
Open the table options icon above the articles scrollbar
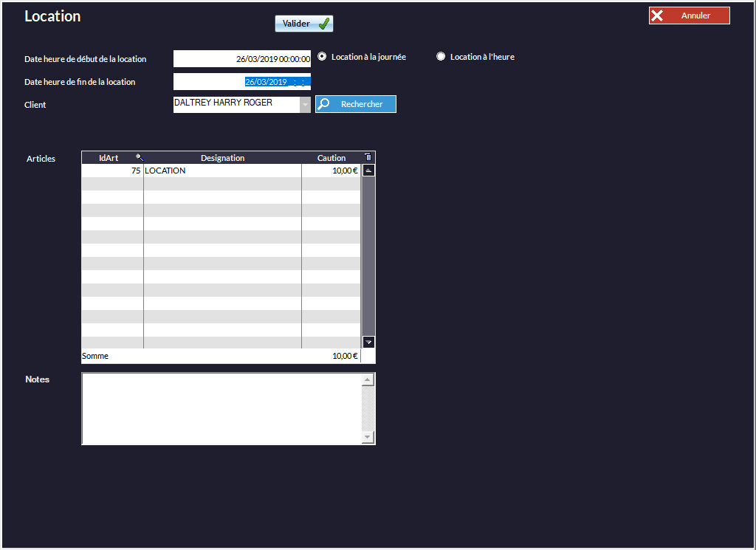coord(368,157)
